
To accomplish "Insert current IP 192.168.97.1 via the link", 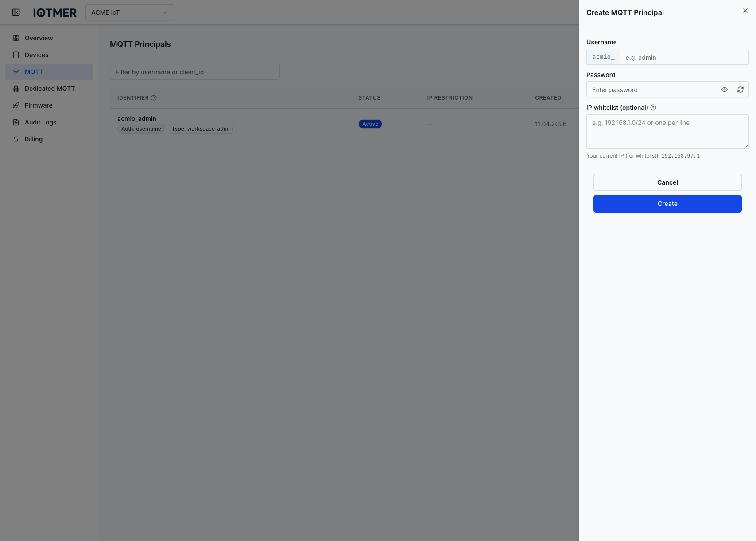I will click(680, 155).
